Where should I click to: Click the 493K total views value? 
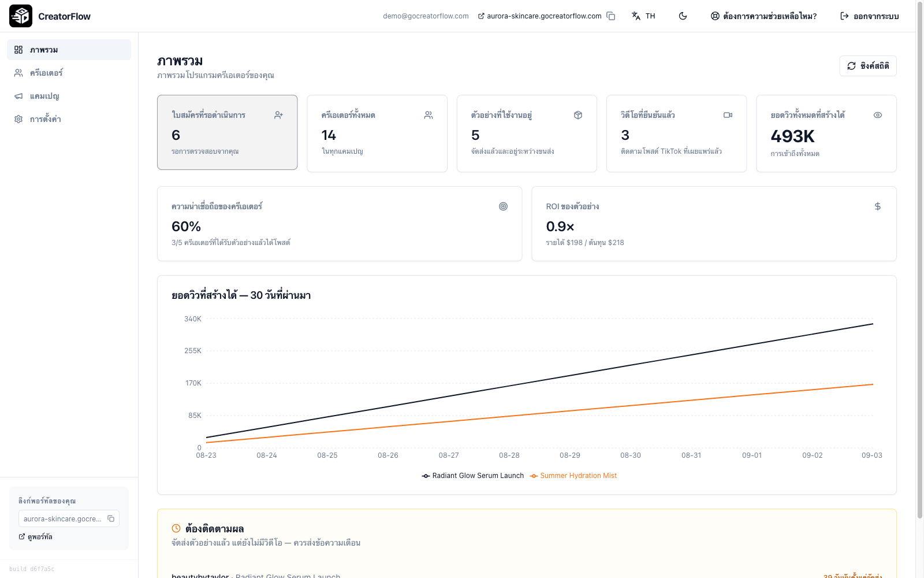tap(792, 136)
